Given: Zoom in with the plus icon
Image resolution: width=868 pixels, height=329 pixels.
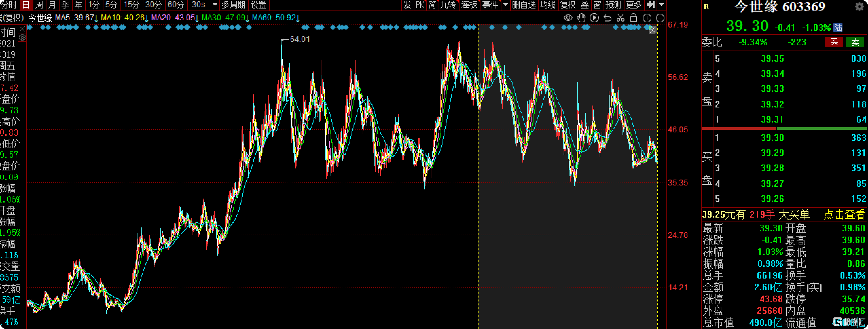Looking at the screenshot, I should (x=647, y=18).
